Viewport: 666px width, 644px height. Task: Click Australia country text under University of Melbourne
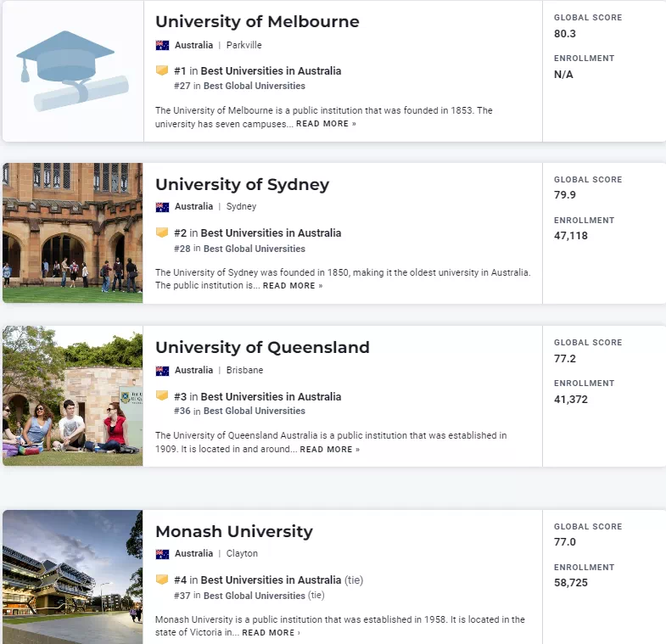pyautogui.click(x=193, y=45)
